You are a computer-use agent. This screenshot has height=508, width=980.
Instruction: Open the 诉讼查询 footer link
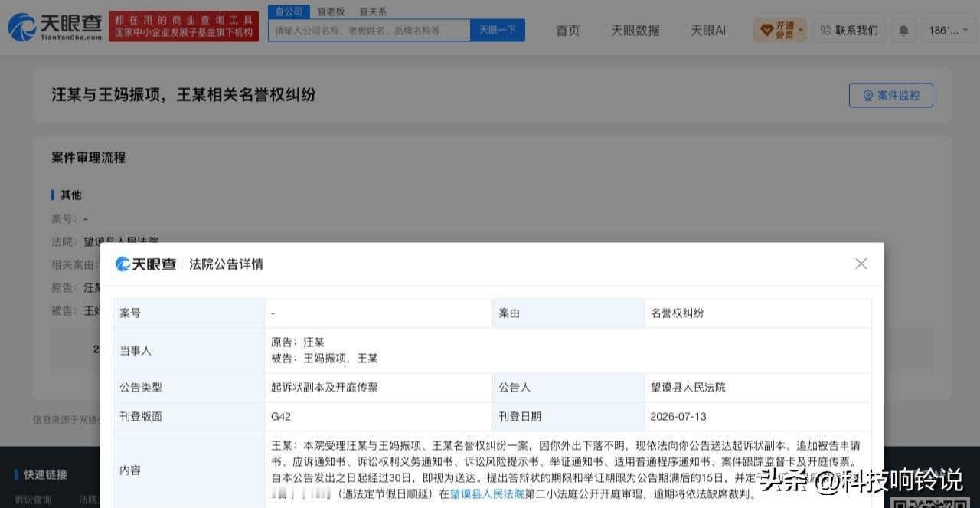click(32, 500)
